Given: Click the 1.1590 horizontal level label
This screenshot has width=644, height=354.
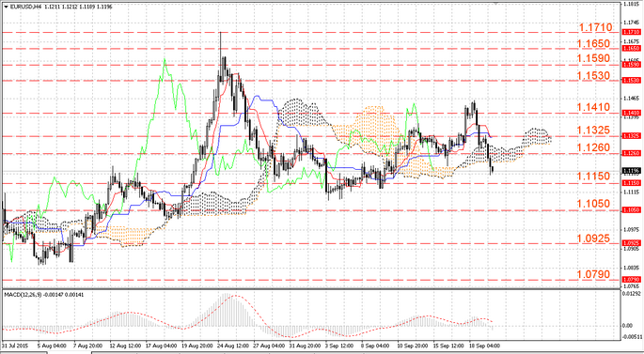Looking at the screenshot, I should (x=593, y=58).
